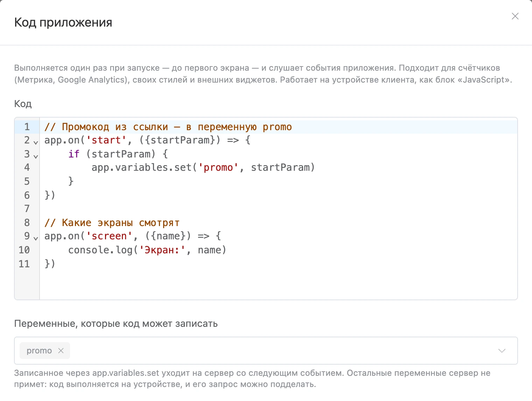Viewport: 532px width, 401px height.
Task: Click line number 4 in the gutter
Action: pos(27,167)
